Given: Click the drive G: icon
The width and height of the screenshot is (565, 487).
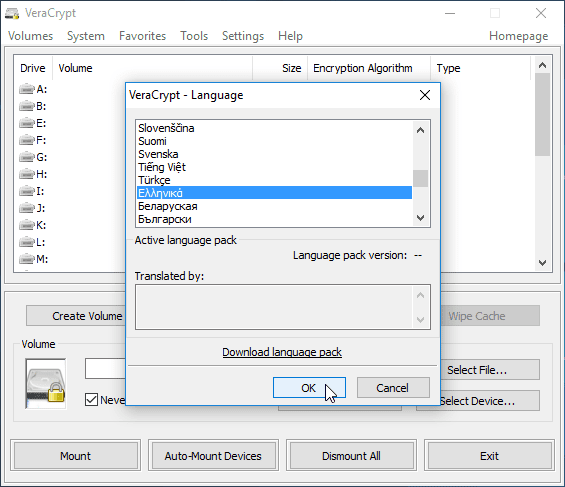Looking at the screenshot, I should pos(27,157).
